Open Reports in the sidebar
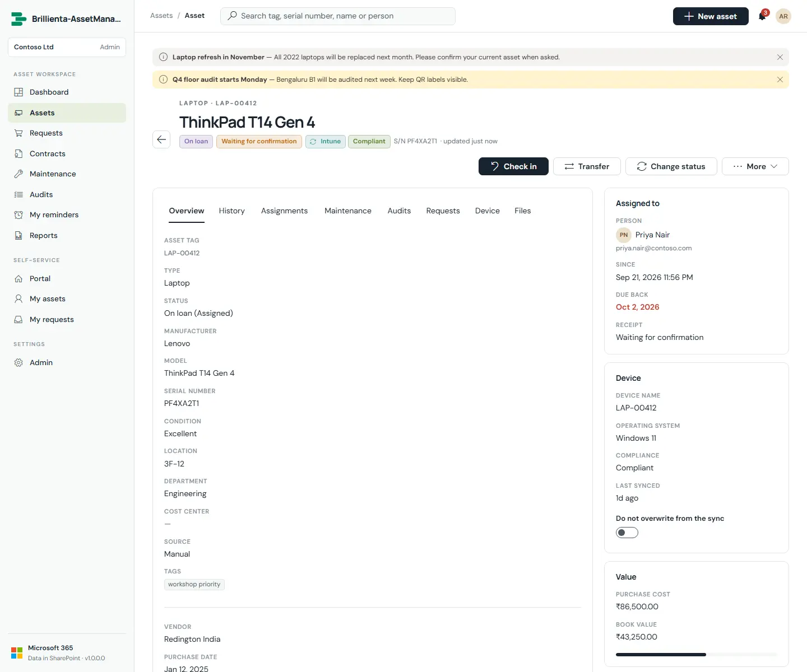The image size is (807, 672). pyautogui.click(x=67, y=235)
